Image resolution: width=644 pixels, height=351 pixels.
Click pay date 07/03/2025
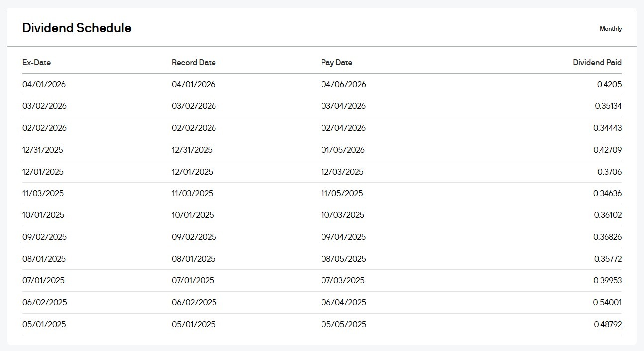click(x=342, y=281)
